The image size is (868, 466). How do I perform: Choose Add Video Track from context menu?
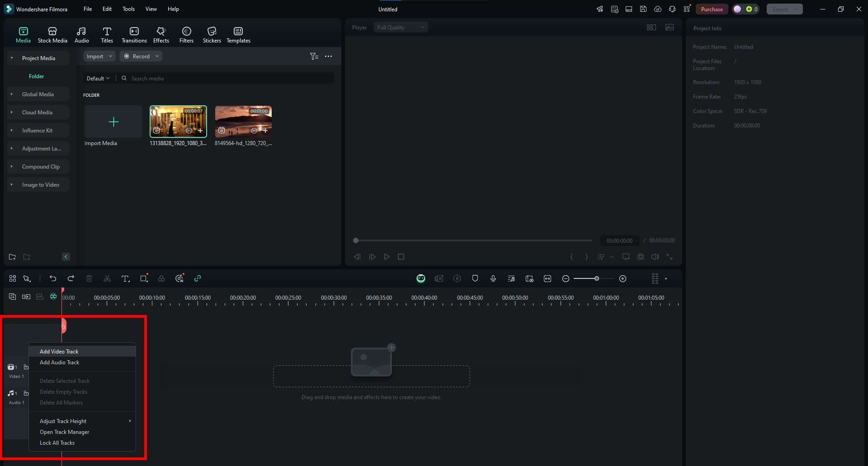[82, 351]
